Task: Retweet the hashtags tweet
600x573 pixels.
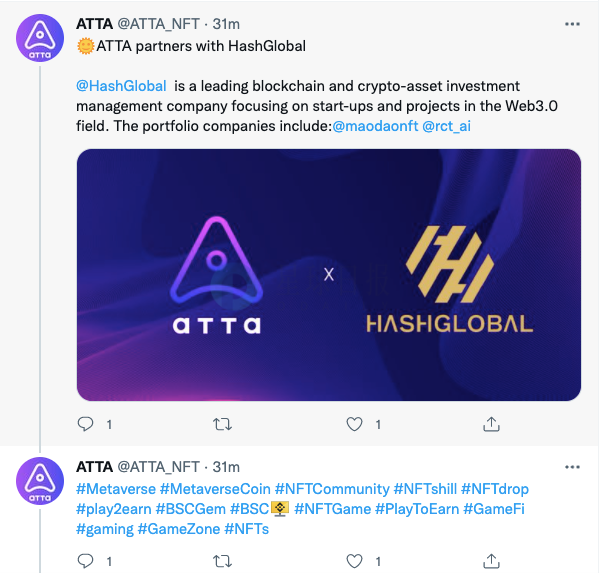Action: [x=222, y=561]
